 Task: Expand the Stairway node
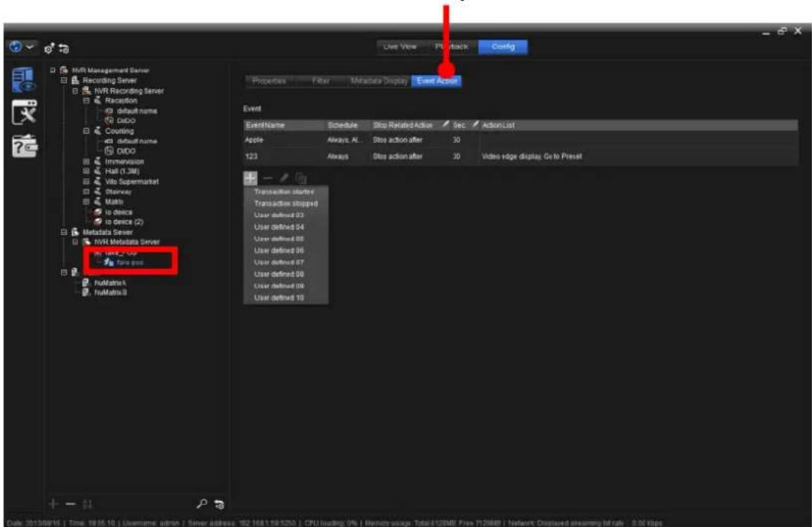click(86, 192)
